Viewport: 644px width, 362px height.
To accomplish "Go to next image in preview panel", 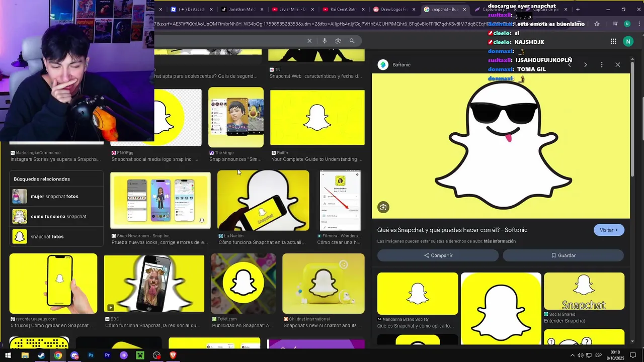I will click(586, 65).
